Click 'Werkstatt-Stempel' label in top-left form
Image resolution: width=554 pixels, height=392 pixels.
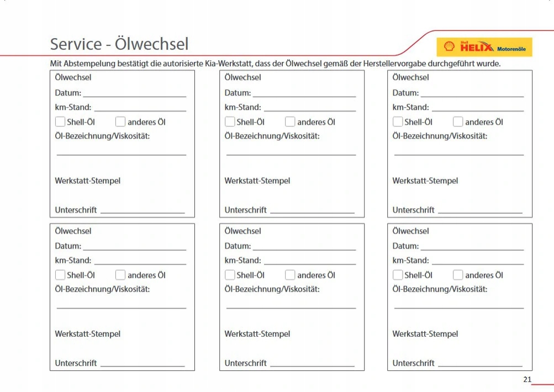pyautogui.click(x=88, y=181)
